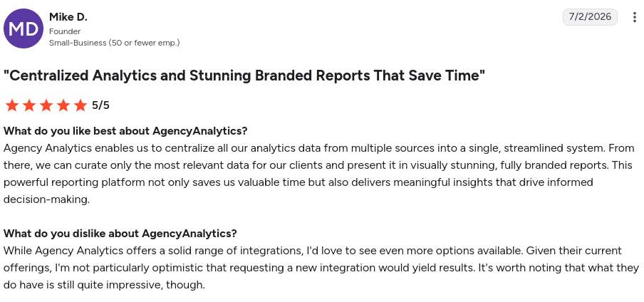Click the 'What do you like best' heading
This screenshot has width=644, height=302.
[x=125, y=131]
